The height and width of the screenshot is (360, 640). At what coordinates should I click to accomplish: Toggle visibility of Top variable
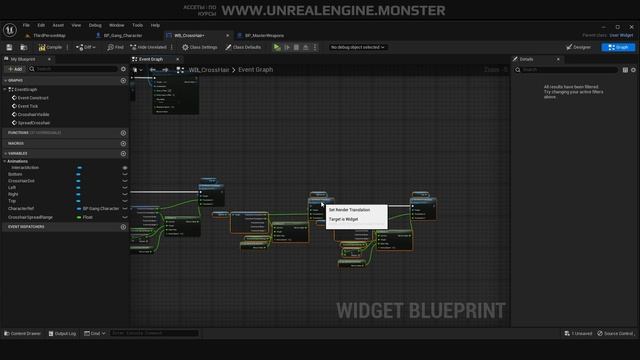pos(125,201)
